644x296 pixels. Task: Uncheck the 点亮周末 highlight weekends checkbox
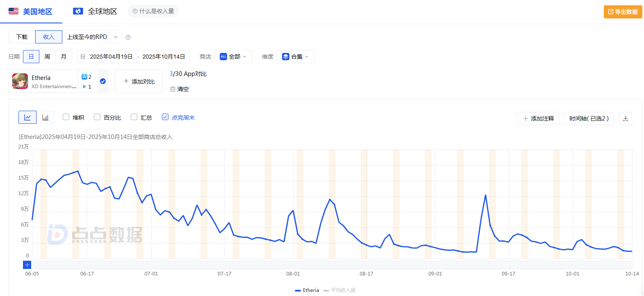(x=165, y=117)
